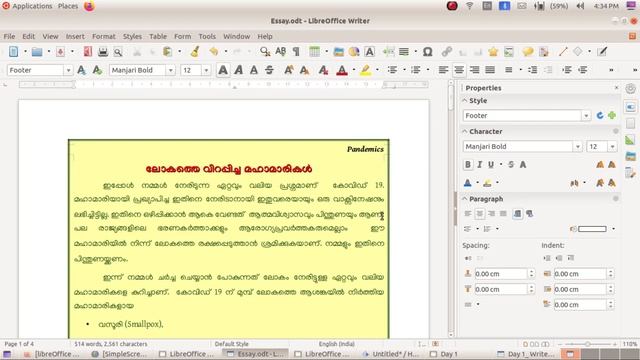Open the Navigator deck in sidebar

(x=631, y=173)
